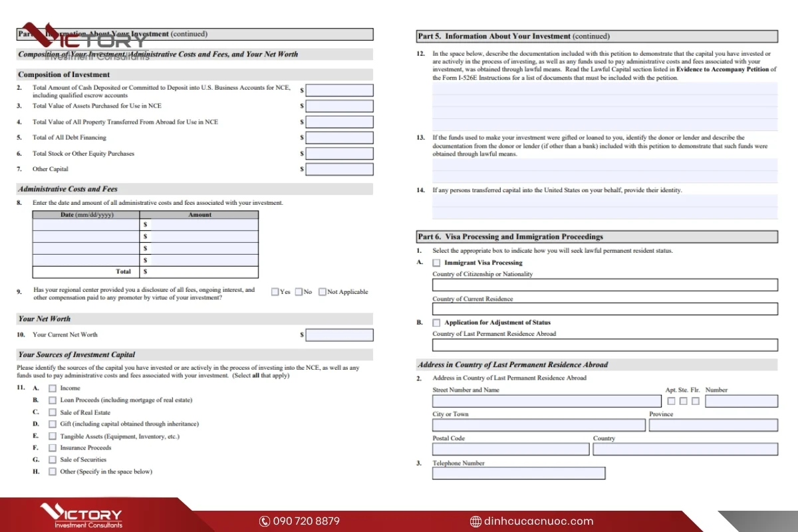The width and height of the screenshot is (798, 532).
Task: Click the Telephone Number field
Action: click(519, 473)
